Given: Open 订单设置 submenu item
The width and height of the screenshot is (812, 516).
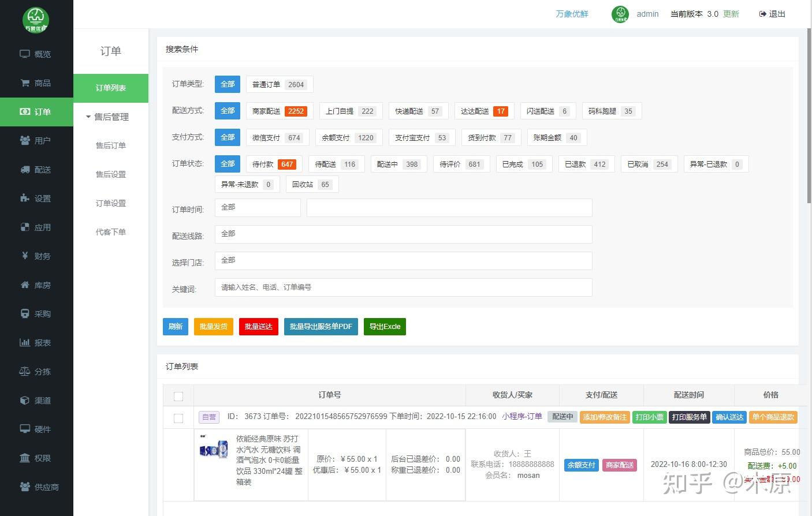Looking at the screenshot, I should click(111, 203).
